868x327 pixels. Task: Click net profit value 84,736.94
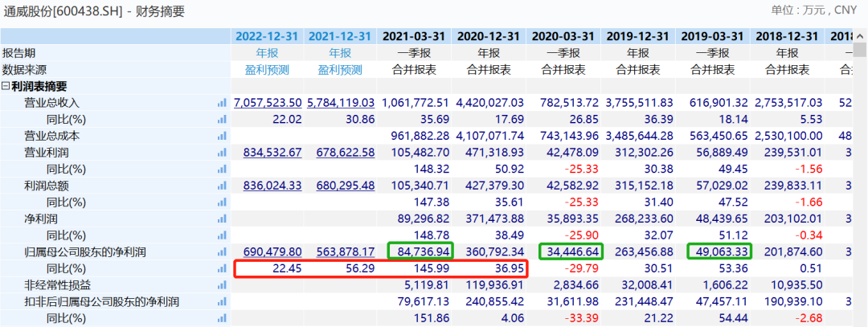[424, 252]
